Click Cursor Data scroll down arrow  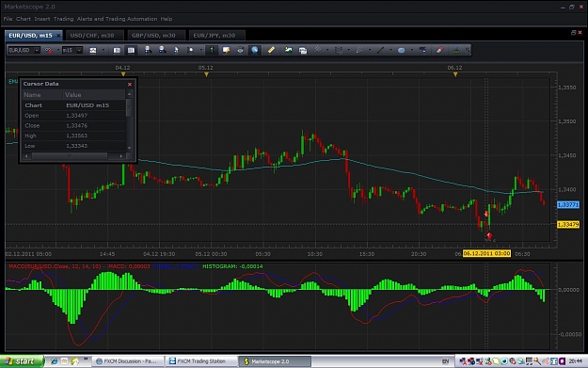click(x=130, y=148)
